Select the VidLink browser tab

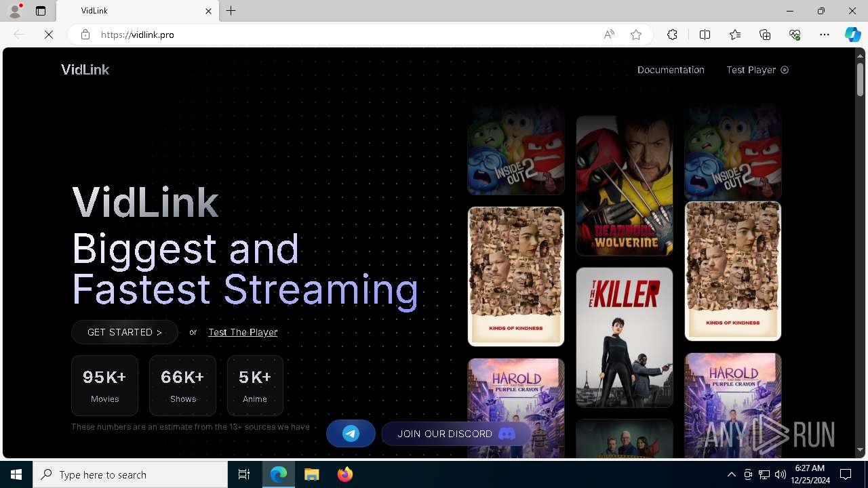137,11
